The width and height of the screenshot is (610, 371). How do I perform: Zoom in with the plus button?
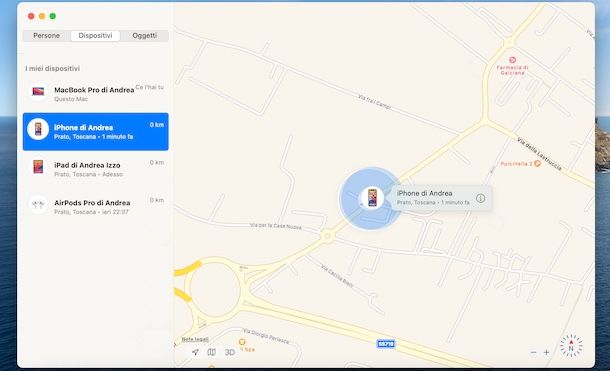pos(547,352)
